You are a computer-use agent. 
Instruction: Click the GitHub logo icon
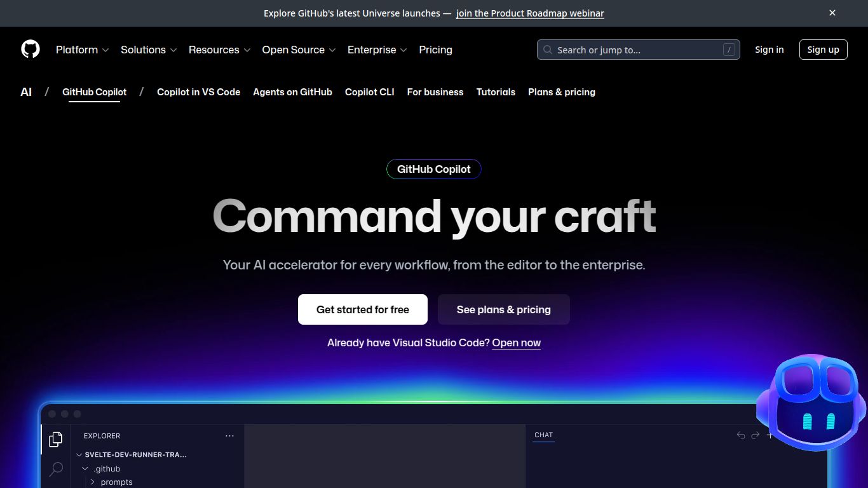(x=30, y=49)
